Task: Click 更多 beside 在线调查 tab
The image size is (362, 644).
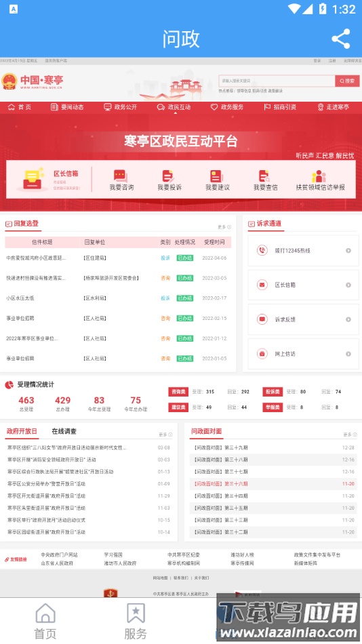Action: (x=165, y=435)
